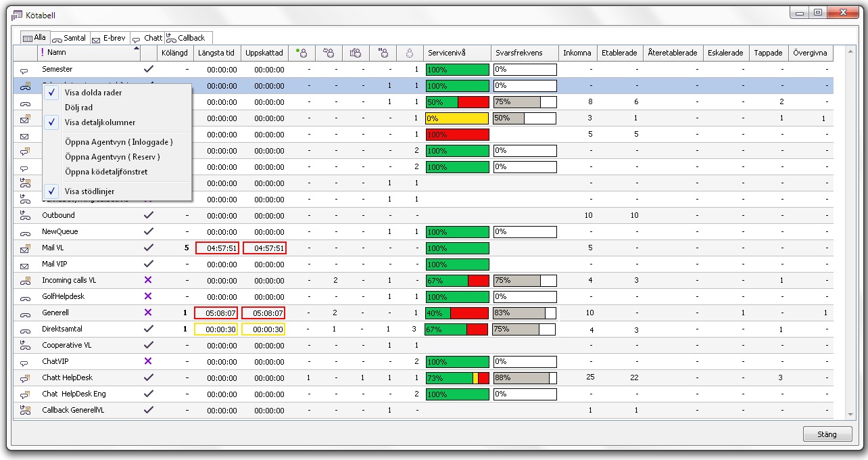Click the green-dot agent column header icon
This screenshot has height=460, width=868.
302,53
